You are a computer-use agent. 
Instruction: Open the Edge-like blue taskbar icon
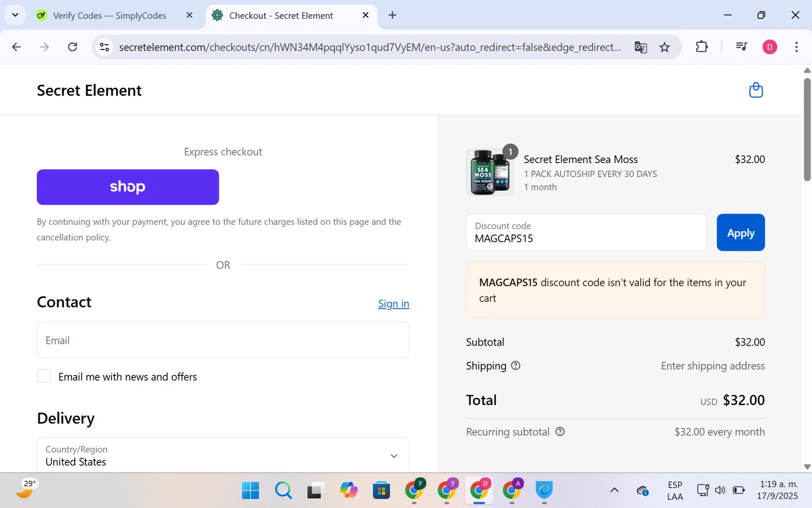(x=544, y=490)
